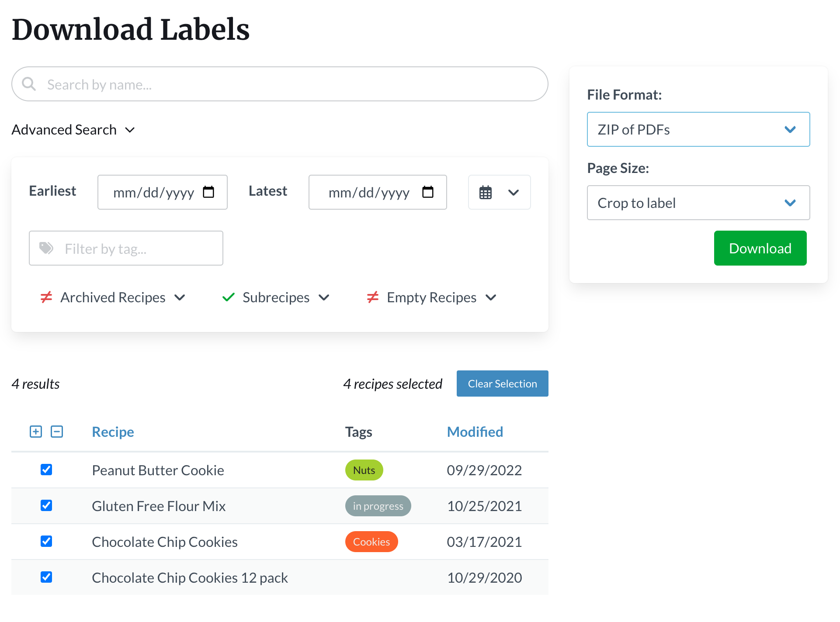The height and width of the screenshot is (622, 840).
Task: Open the Page Size Crop to label dropdown
Action: (x=698, y=203)
